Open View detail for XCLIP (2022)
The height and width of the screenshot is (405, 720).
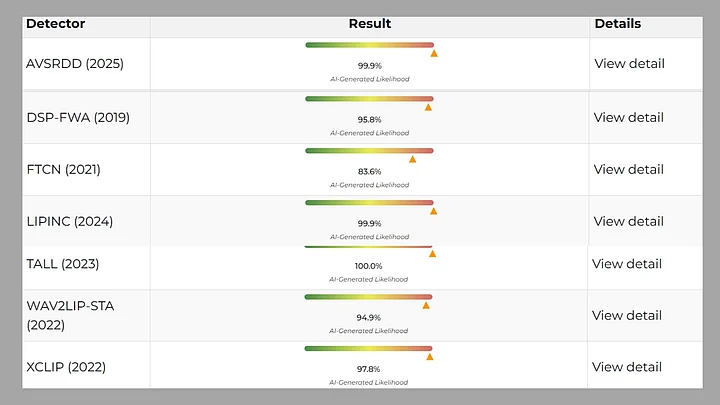[627, 367]
